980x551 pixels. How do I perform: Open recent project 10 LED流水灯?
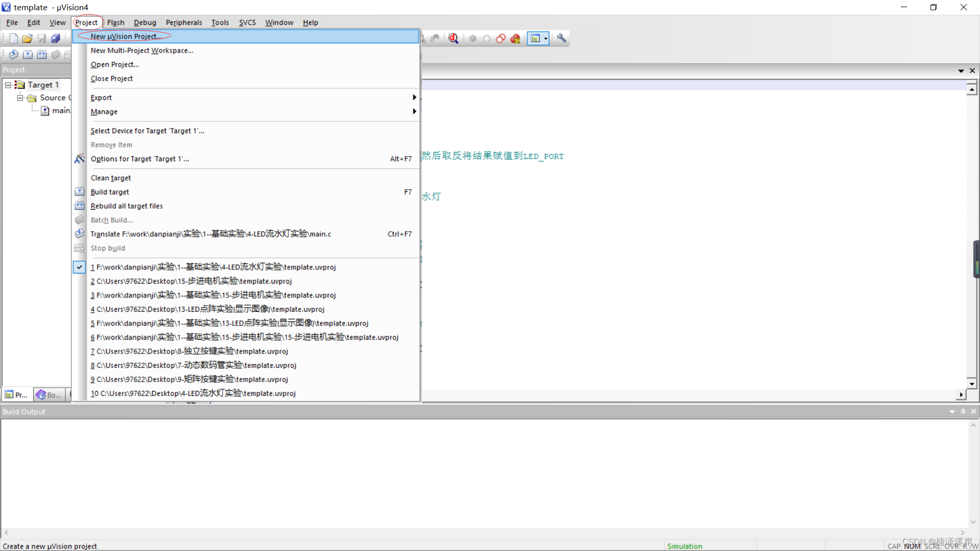coord(193,393)
